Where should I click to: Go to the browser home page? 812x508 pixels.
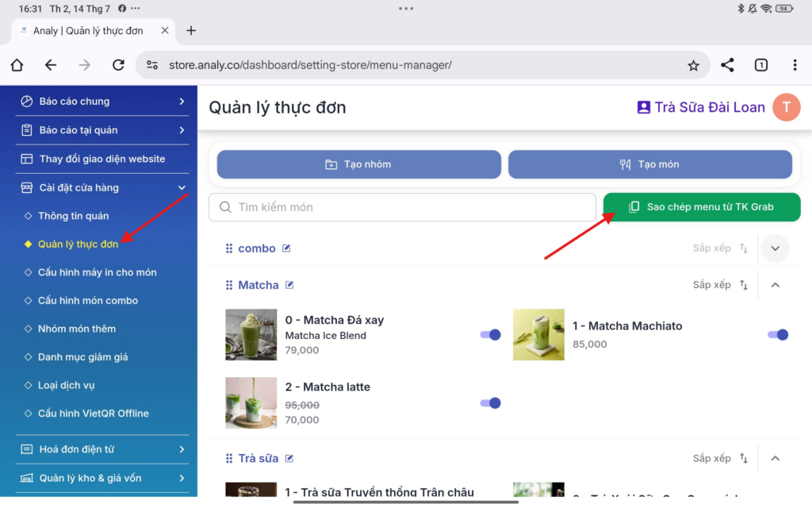(17, 65)
